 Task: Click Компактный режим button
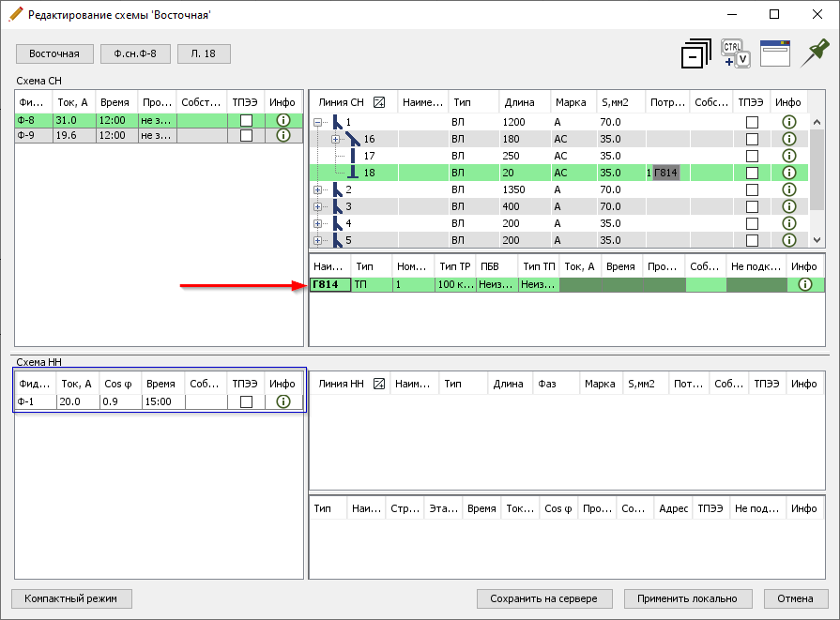71,598
